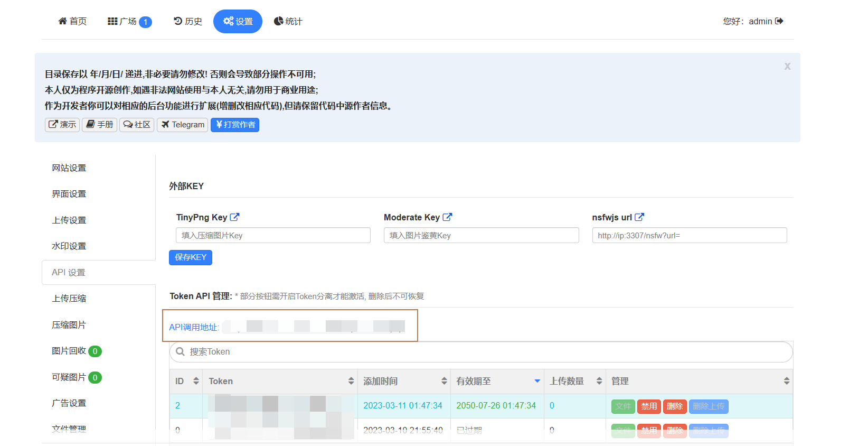This screenshot has height=446, width=868.
Task: Open the 演示 demo link button
Action: point(62,125)
